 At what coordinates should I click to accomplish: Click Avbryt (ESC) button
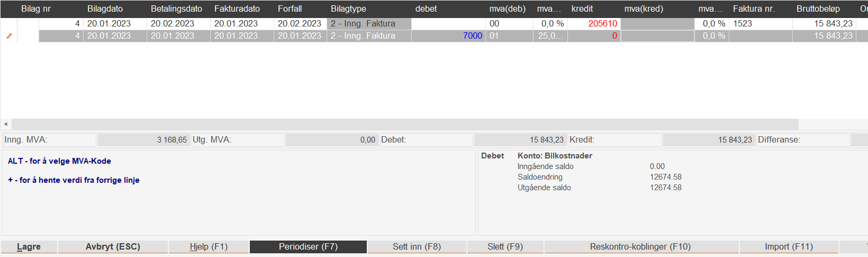click(x=113, y=247)
